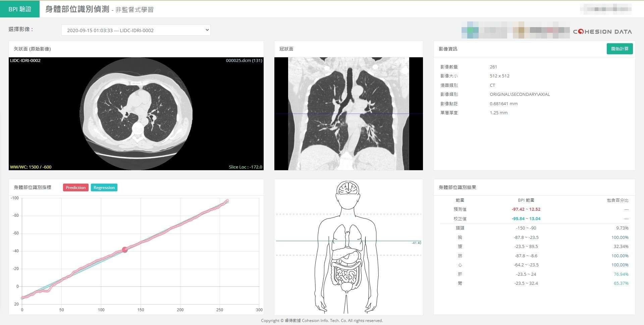This screenshot has width=644, height=325.
Task: Click the axial CT lung image
Action: pos(136,114)
